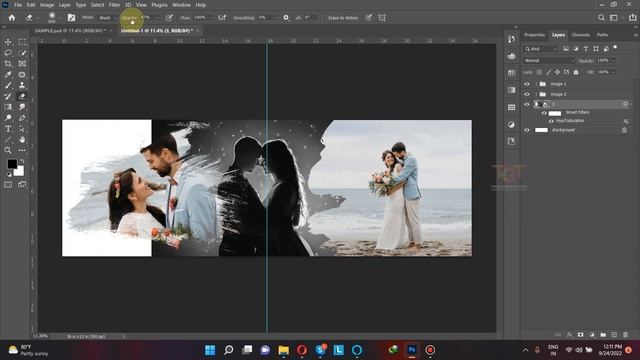
Task: Enable the Erase to History checkbox
Action: click(324, 18)
